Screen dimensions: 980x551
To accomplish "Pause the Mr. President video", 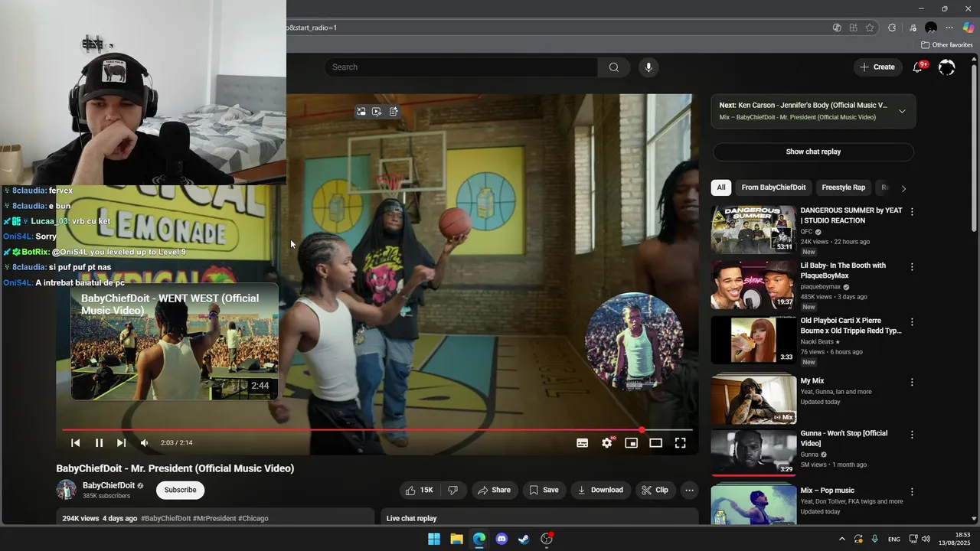I will (99, 443).
